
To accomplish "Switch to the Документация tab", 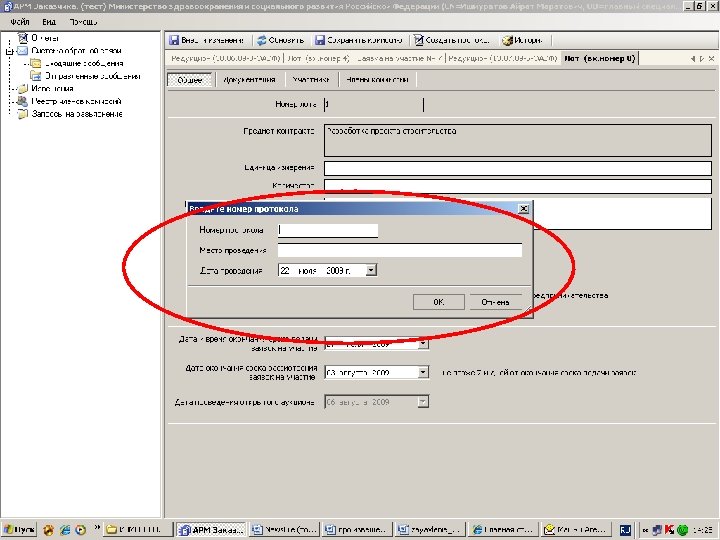I will click(x=249, y=80).
